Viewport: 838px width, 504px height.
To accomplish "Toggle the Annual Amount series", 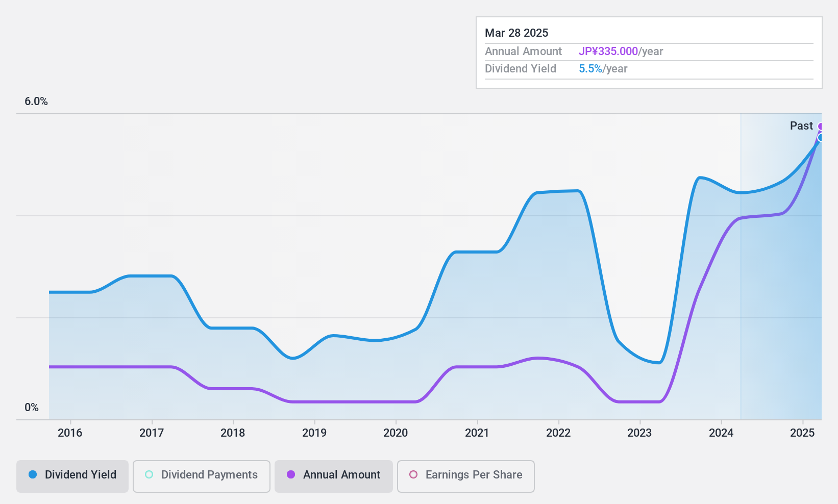I will tap(334, 476).
